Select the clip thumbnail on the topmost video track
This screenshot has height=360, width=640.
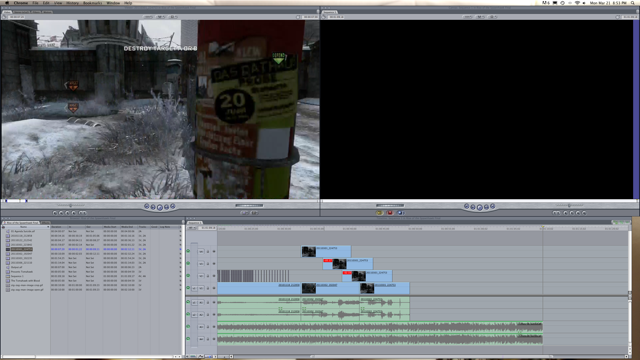309,251
